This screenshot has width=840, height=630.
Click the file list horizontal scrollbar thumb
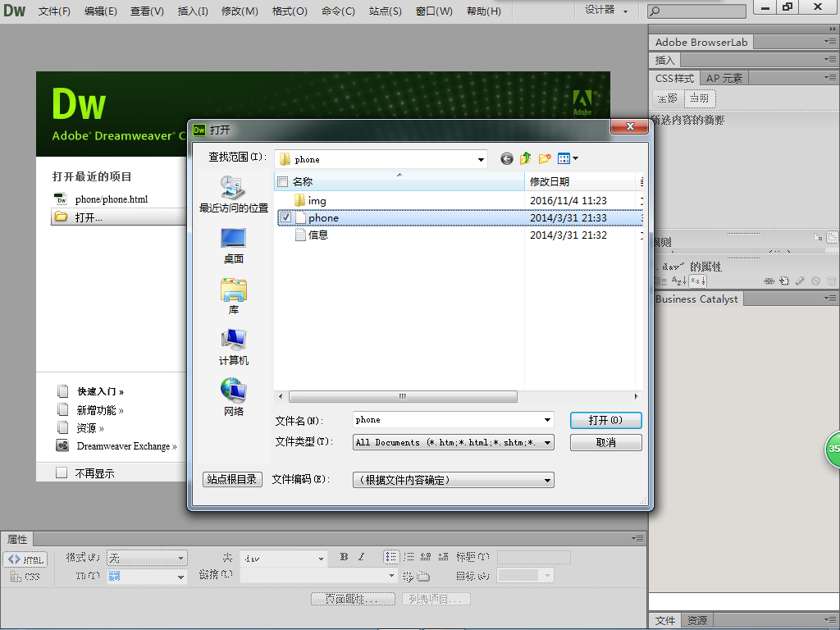pos(403,396)
